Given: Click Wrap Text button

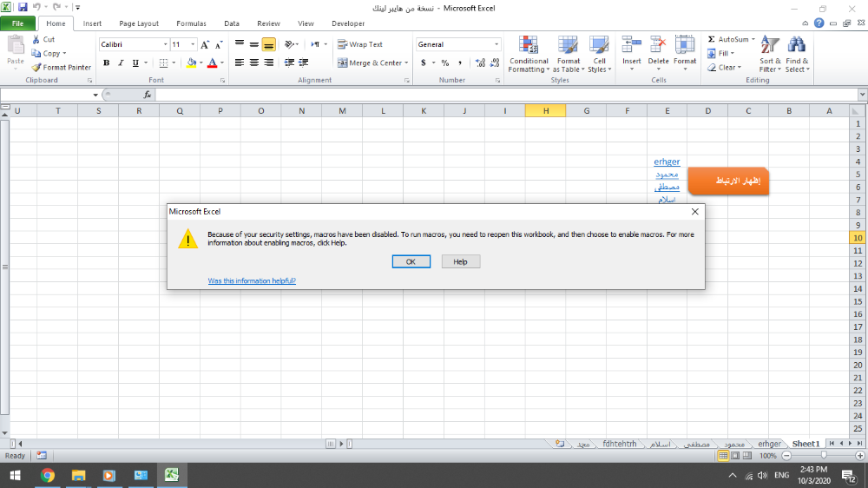Looking at the screenshot, I should 360,44.
